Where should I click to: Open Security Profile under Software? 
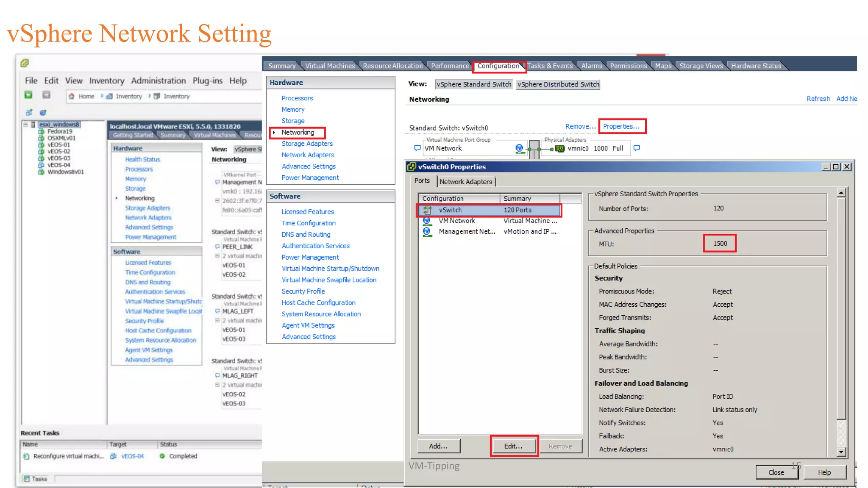click(303, 291)
